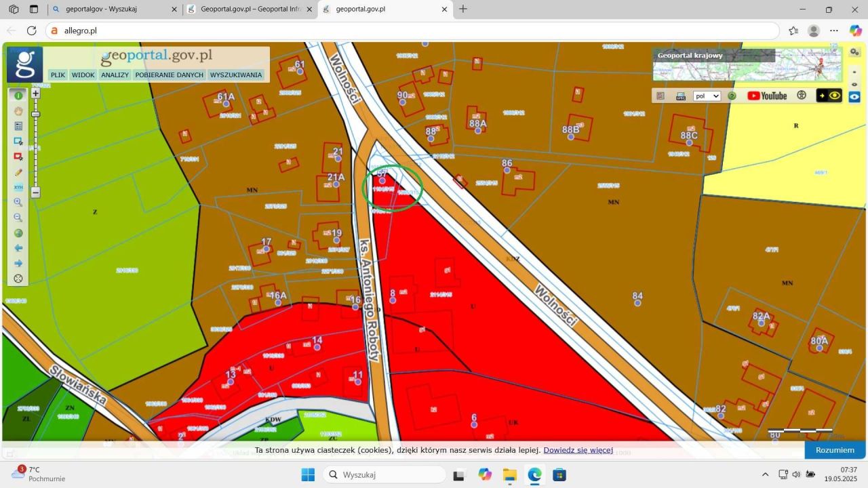
Task: Accept cookies with Rozumiem button
Action: 835,450
